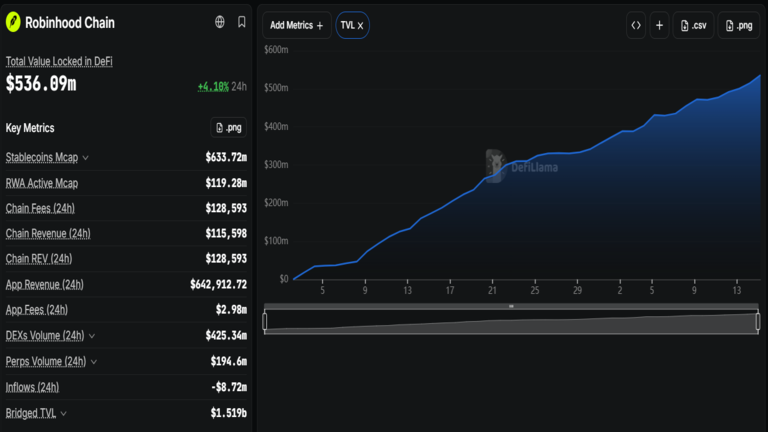
Task: Click the $536.09m TVL value
Action: tap(41, 84)
